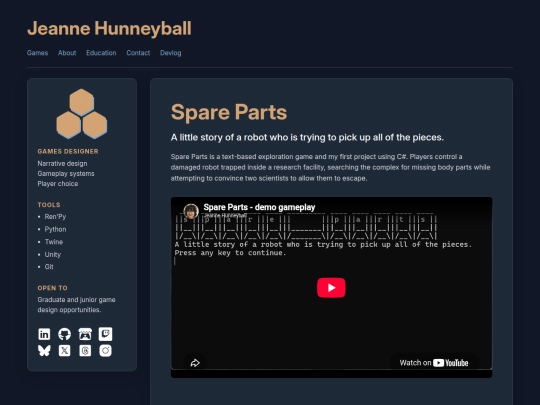Click the Spare Parts heading
Viewport: 540px width, 405px height.
pyautogui.click(x=229, y=112)
